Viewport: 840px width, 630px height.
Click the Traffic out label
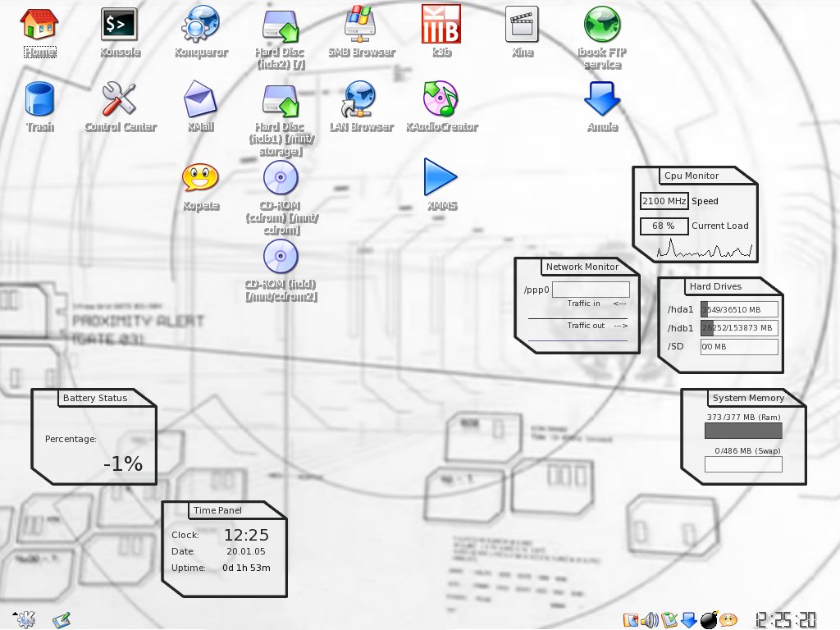pos(586,325)
